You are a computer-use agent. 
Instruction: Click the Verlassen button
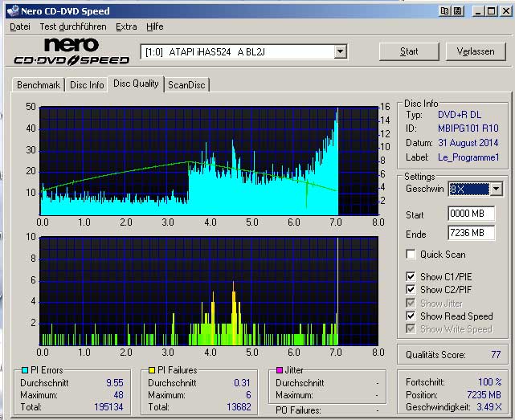tap(476, 51)
